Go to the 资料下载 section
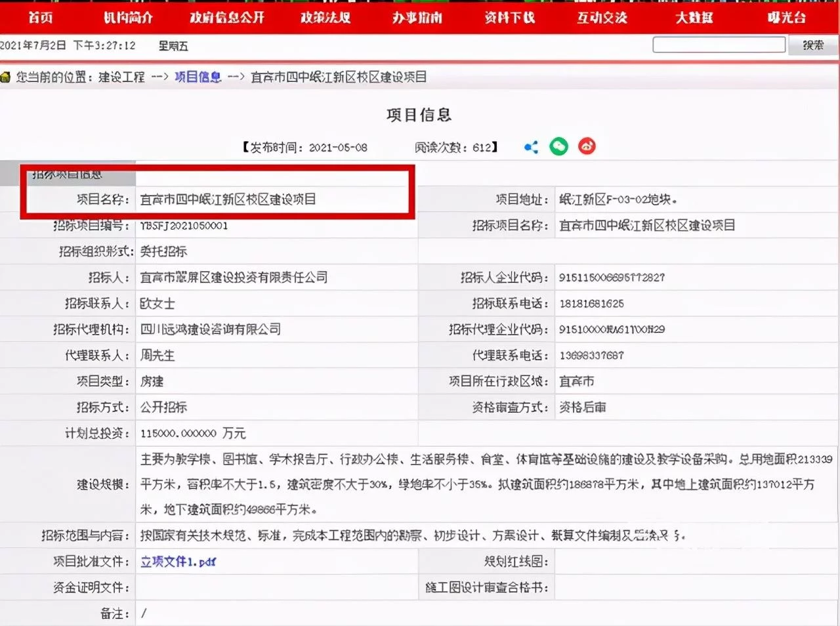Image resolution: width=840 pixels, height=626 pixels. (x=510, y=18)
